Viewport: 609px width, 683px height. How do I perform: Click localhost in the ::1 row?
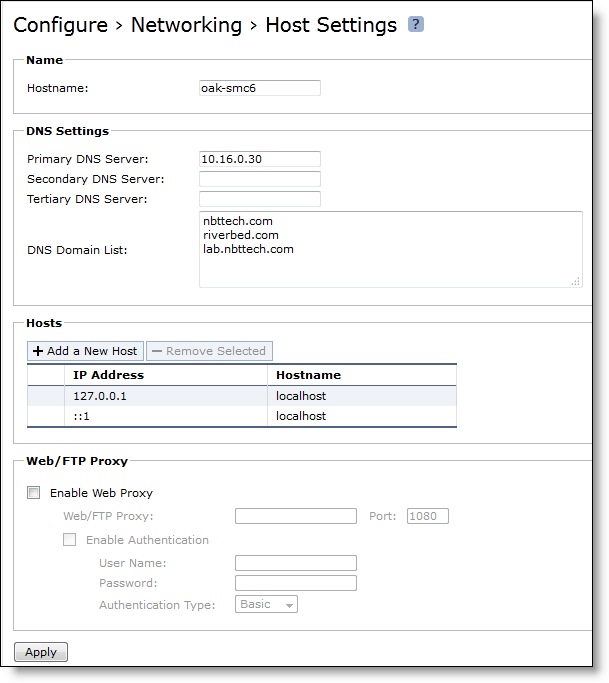tap(301, 416)
